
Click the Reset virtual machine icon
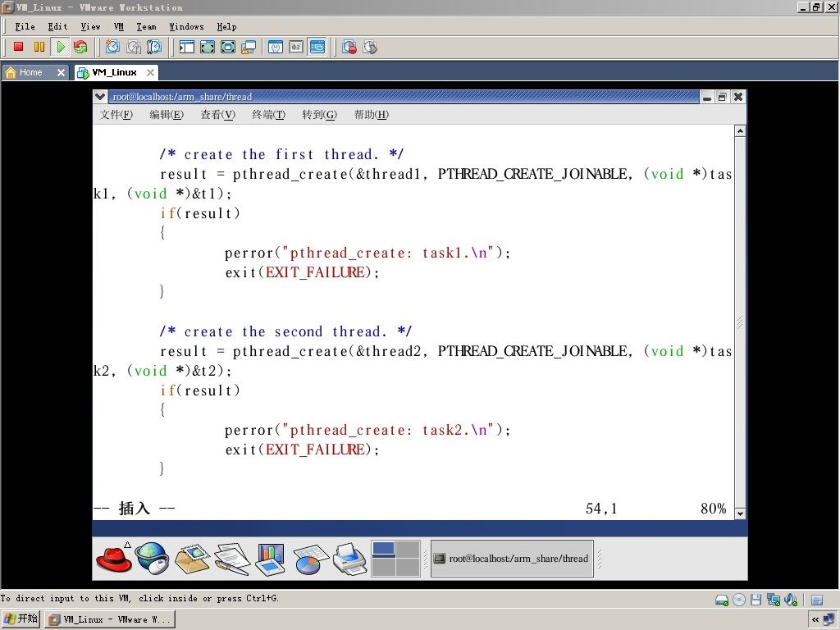point(81,47)
